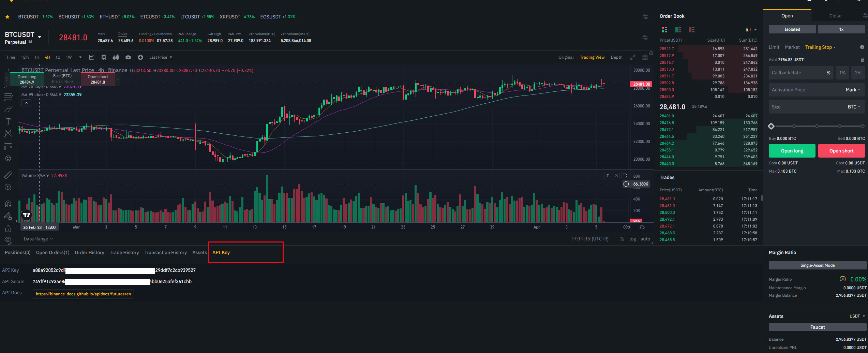Viewport: 868px width, 353px height.
Task: Show bids-only order book view
Action: (678, 30)
